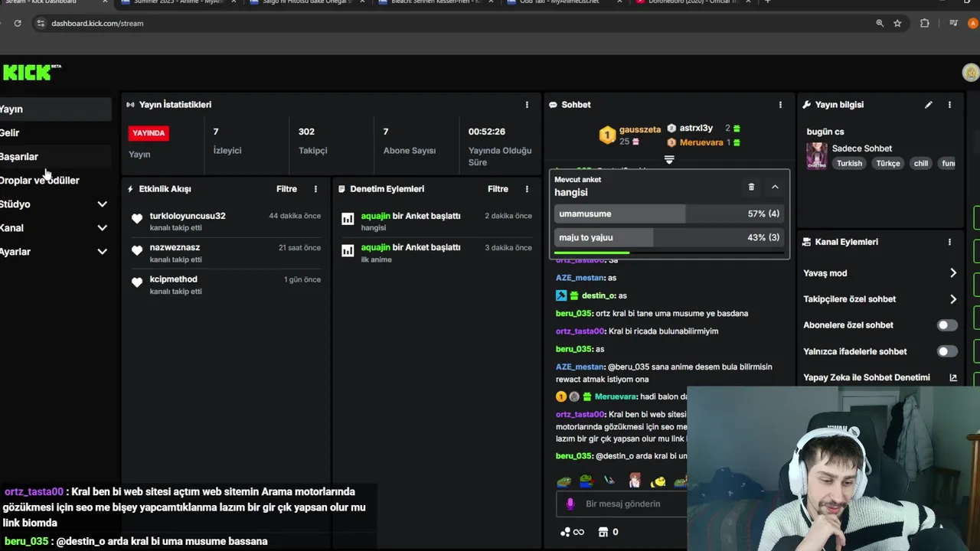980x551 pixels.
Task: Collapse the current poll with chevron
Action: tap(775, 187)
